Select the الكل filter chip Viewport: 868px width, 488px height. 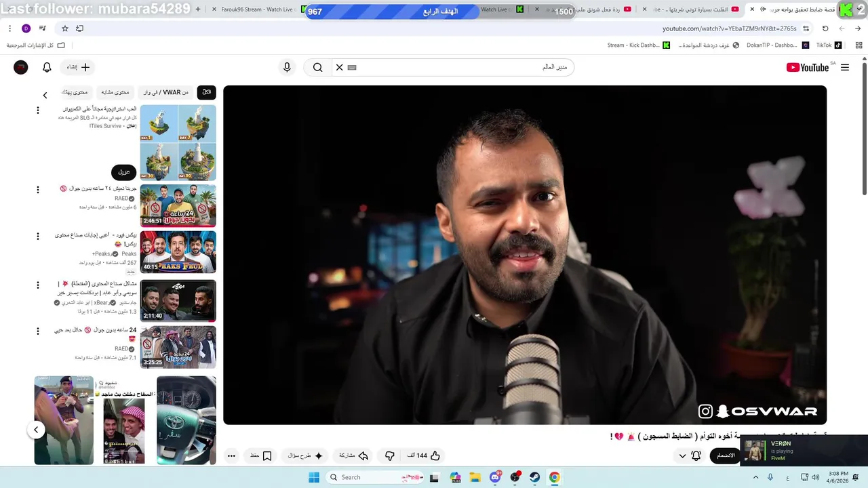207,92
